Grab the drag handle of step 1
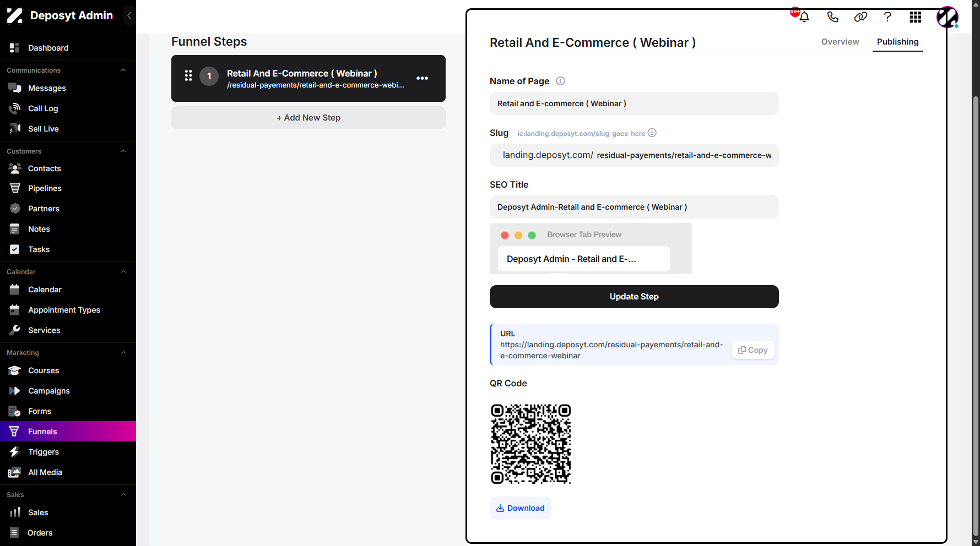This screenshot has width=980, height=546. click(x=188, y=75)
